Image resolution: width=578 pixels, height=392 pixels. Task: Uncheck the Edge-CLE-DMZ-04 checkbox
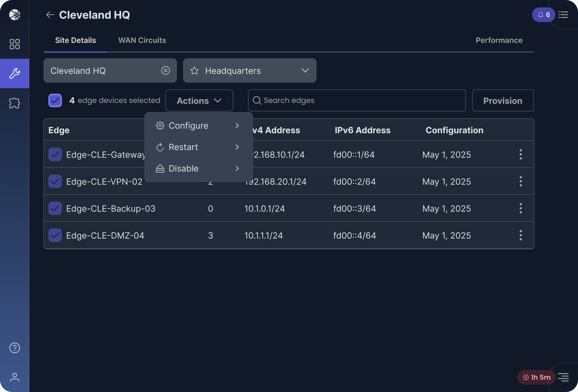pyautogui.click(x=55, y=235)
